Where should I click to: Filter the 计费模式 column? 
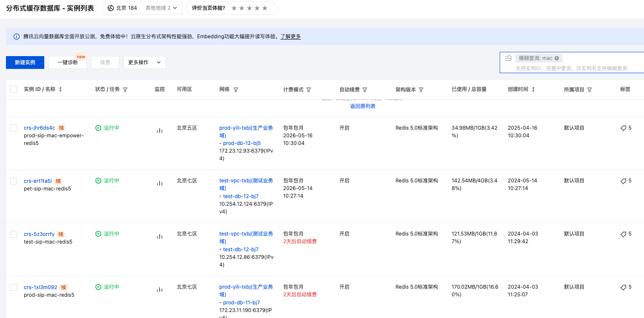(309, 90)
